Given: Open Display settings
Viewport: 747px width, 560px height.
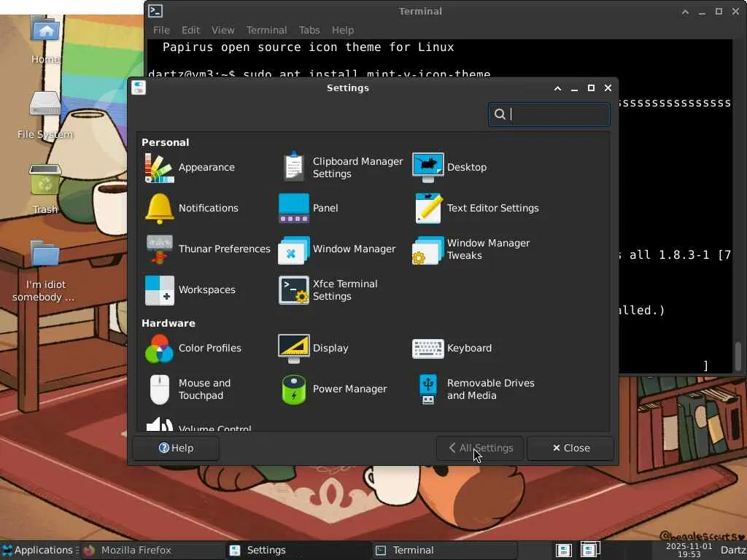Looking at the screenshot, I should pos(314,348).
